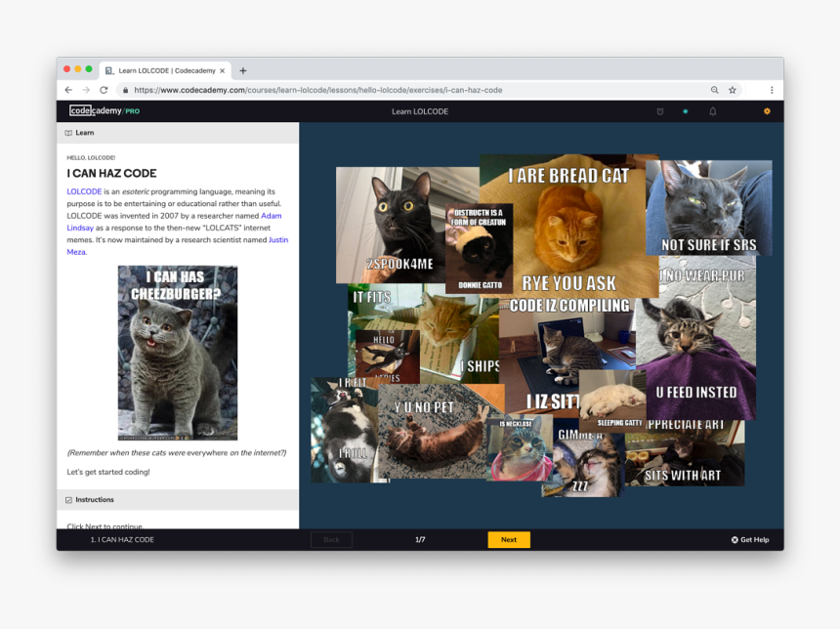Screen dimensions: 840x629
Task: Click the address bar URL
Action: (318, 90)
